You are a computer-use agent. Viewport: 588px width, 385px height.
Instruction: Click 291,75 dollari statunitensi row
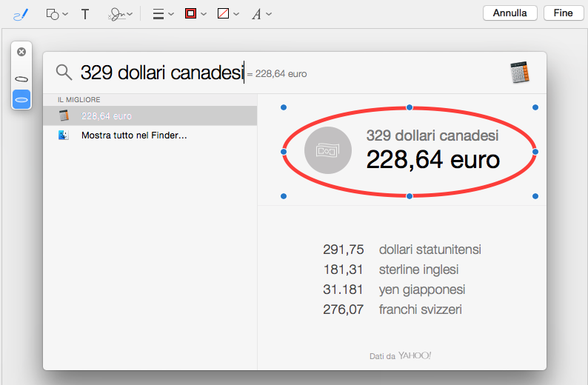pyautogui.click(x=402, y=250)
